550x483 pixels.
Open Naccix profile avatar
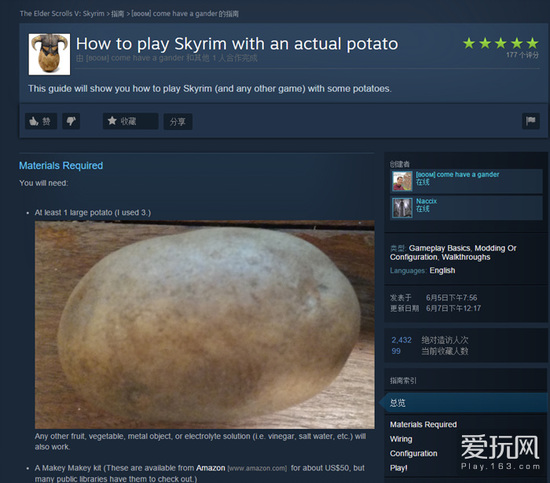pyautogui.click(x=402, y=208)
